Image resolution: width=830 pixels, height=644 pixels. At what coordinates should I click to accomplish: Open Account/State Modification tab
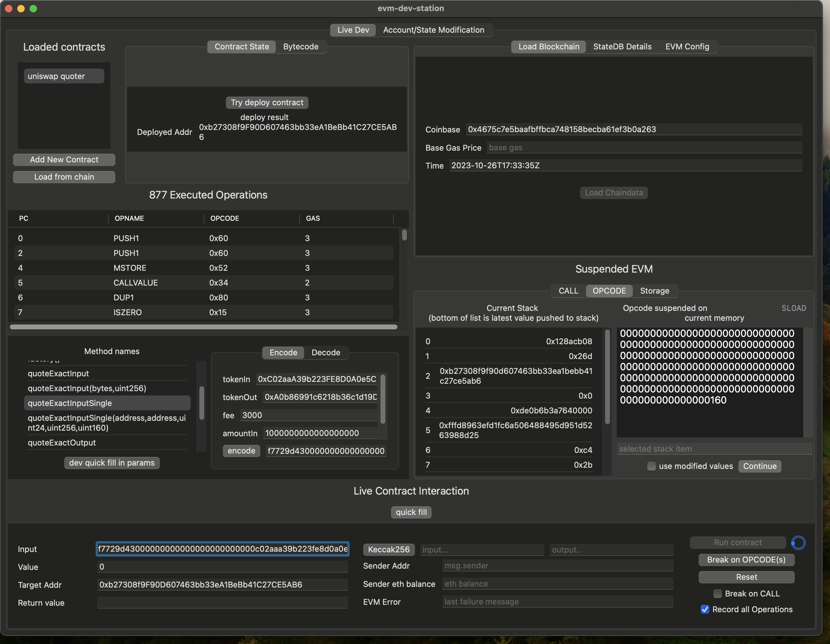point(433,30)
